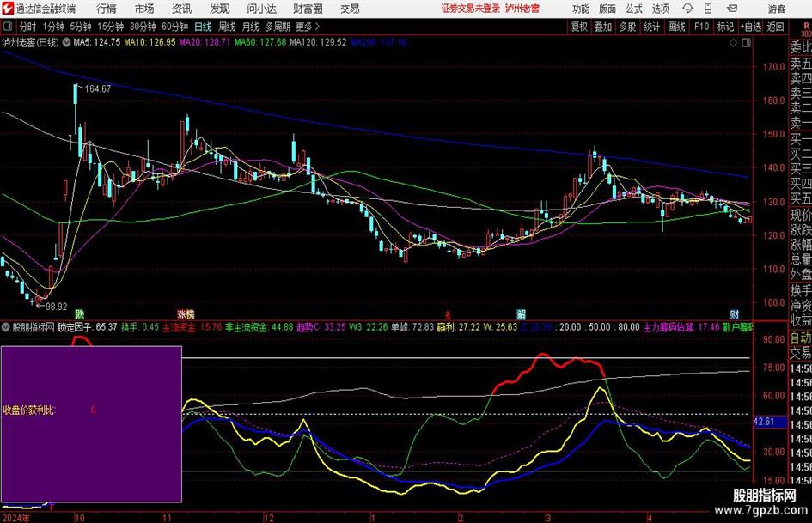This screenshot has width=812, height=523.
Task: Click the 财 marker on chart
Action: [735, 313]
